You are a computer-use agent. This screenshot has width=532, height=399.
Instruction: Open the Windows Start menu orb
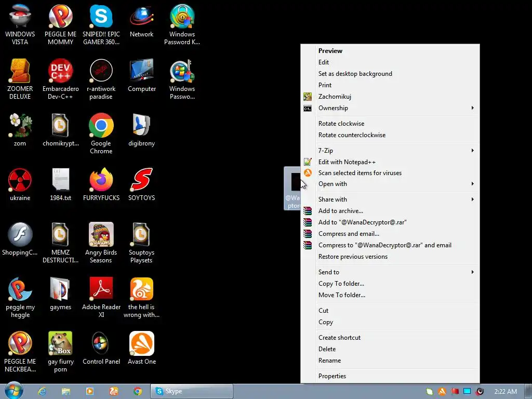[x=14, y=391]
